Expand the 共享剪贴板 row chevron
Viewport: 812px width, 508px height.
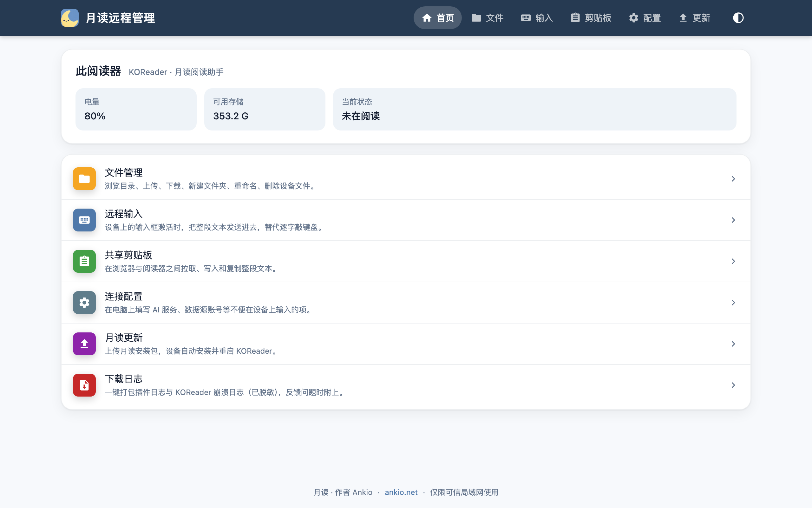pos(733,261)
